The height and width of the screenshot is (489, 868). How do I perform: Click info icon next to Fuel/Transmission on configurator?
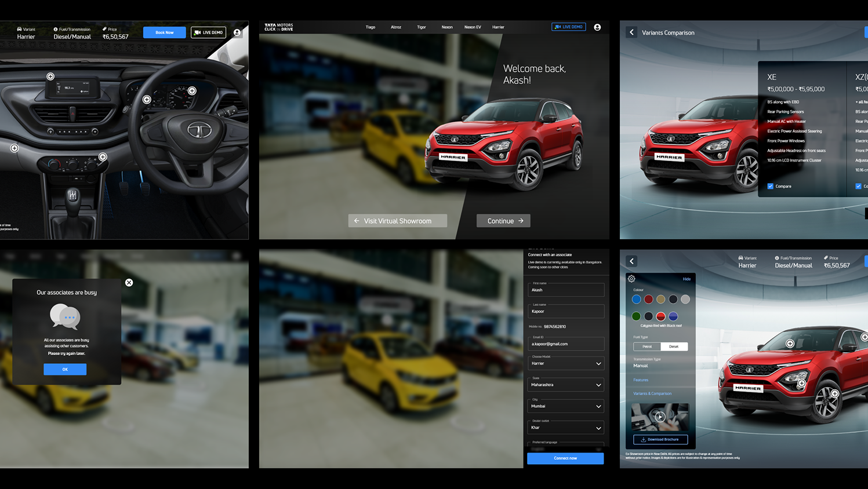(x=777, y=258)
